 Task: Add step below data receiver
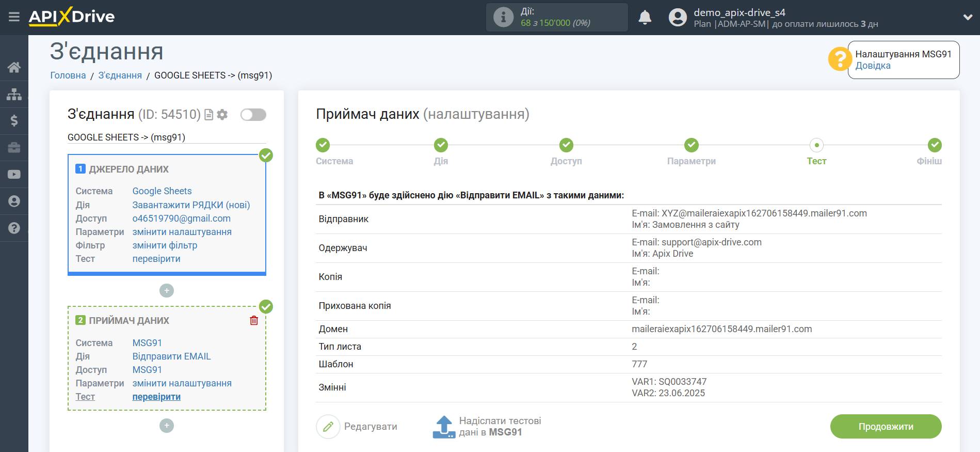(167, 426)
